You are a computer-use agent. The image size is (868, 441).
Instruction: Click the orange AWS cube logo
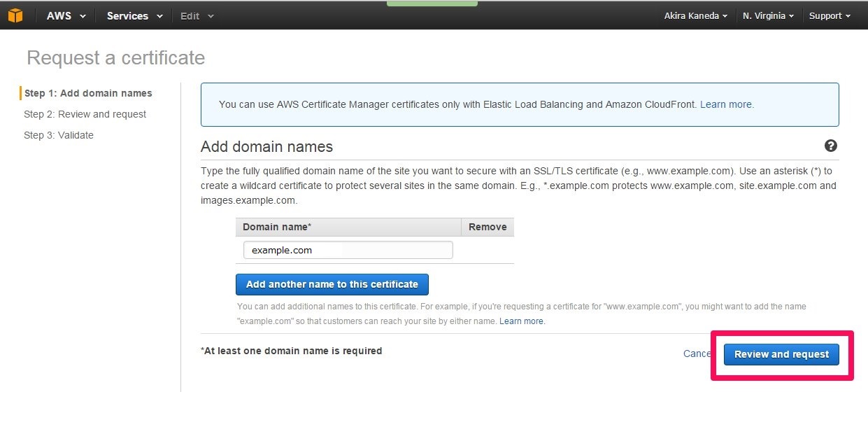tap(15, 15)
